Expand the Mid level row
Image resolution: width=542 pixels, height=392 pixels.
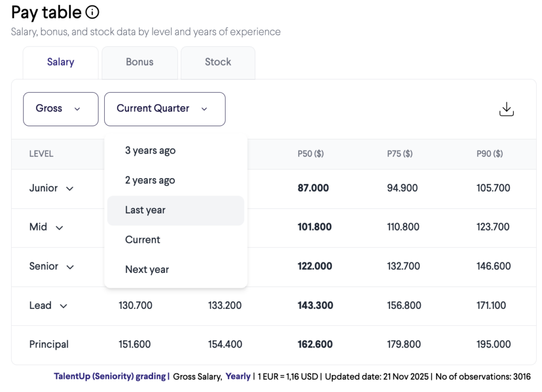[59, 227]
